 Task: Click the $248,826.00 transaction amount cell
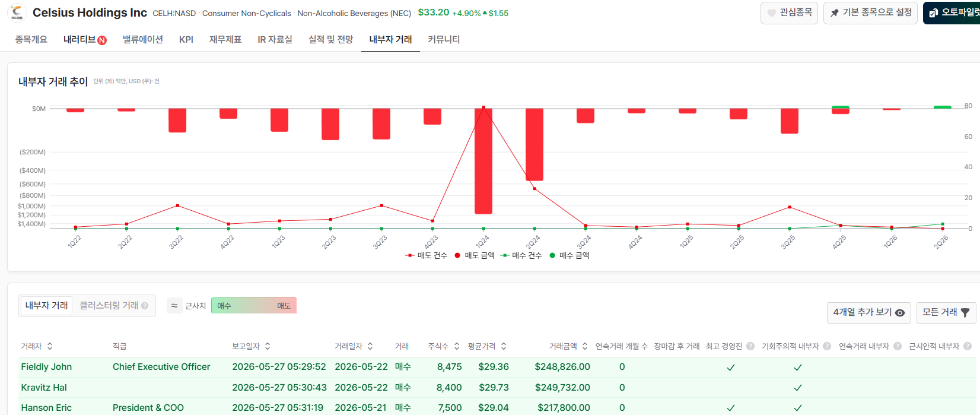(562, 367)
